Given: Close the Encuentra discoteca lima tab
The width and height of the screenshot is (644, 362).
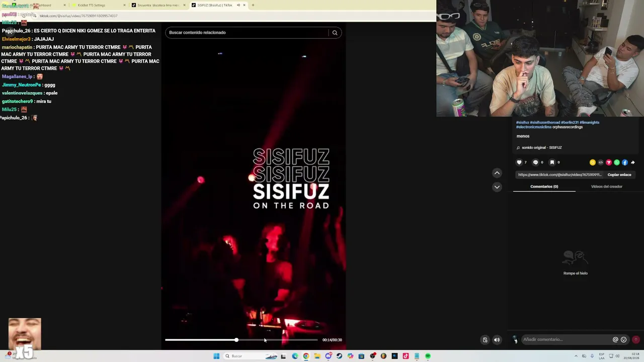Looking at the screenshot, I should [184, 5].
